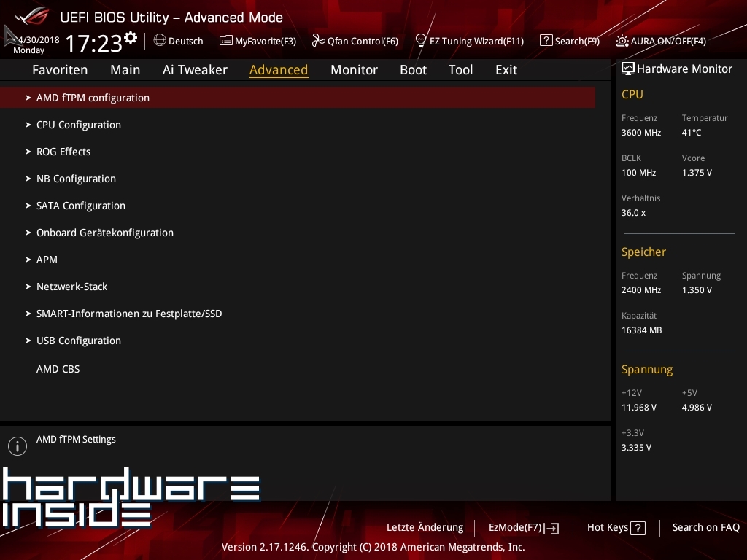
Task: Select the Exit tab
Action: [506, 70]
